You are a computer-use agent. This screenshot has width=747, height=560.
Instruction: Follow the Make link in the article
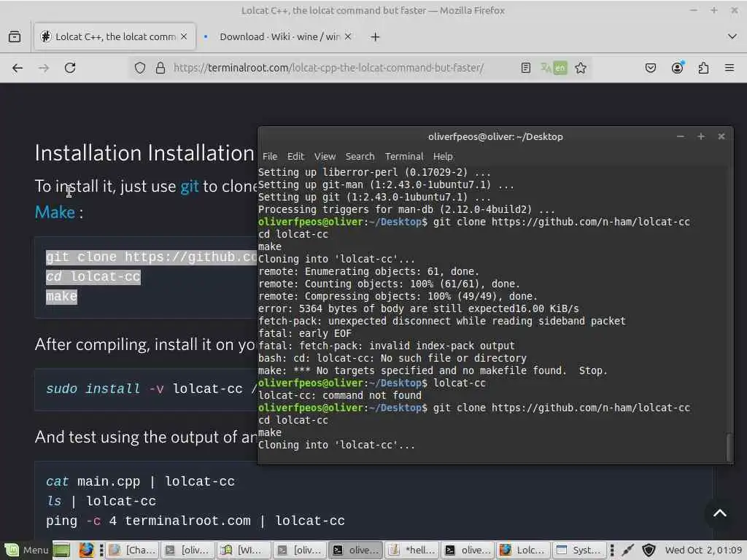(x=55, y=212)
